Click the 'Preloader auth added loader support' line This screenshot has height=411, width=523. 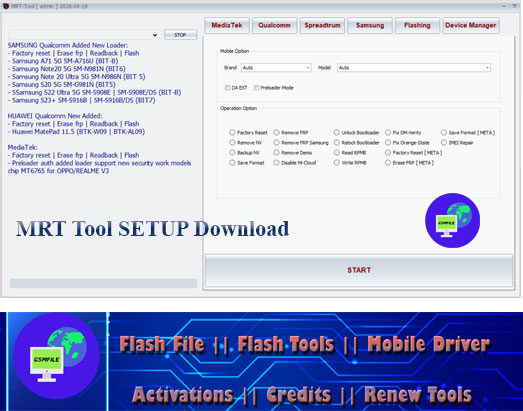pyautogui.click(x=99, y=163)
